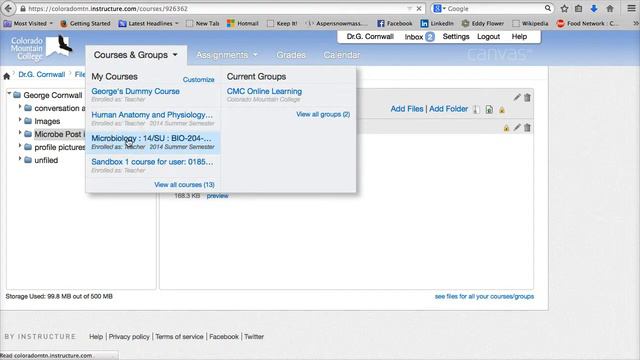Click the preview link for the 168.3 KB file

pyautogui.click(x=217, y=196)
